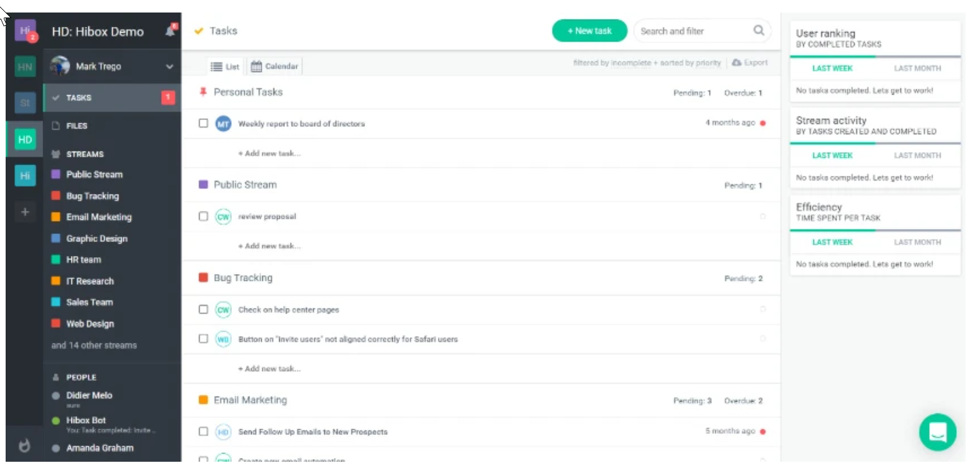The width and height of the screenshot is (980, 473).
Task: Mark Check on help center pages complete
Action: click(203, 309)
